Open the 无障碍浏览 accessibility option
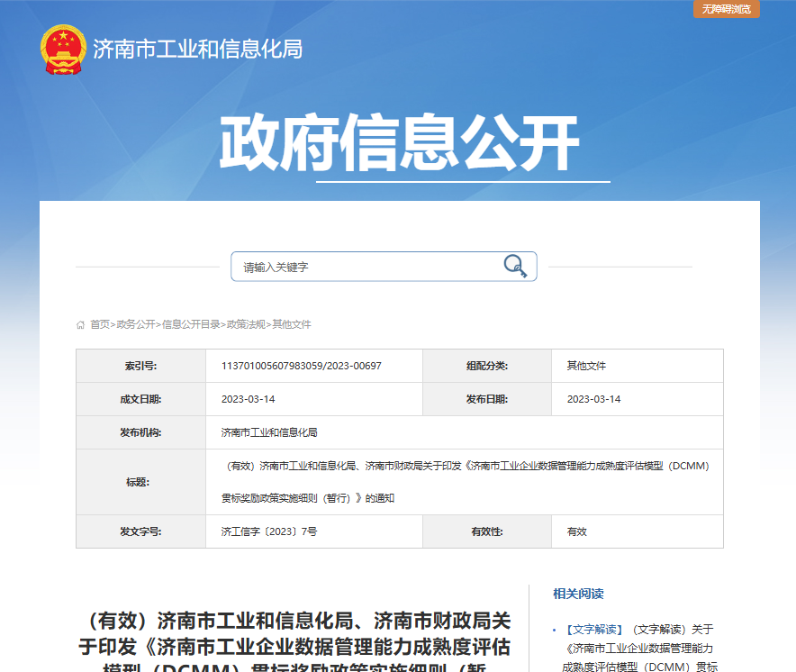Screen dimensions: 796x672 coord(728,10)
